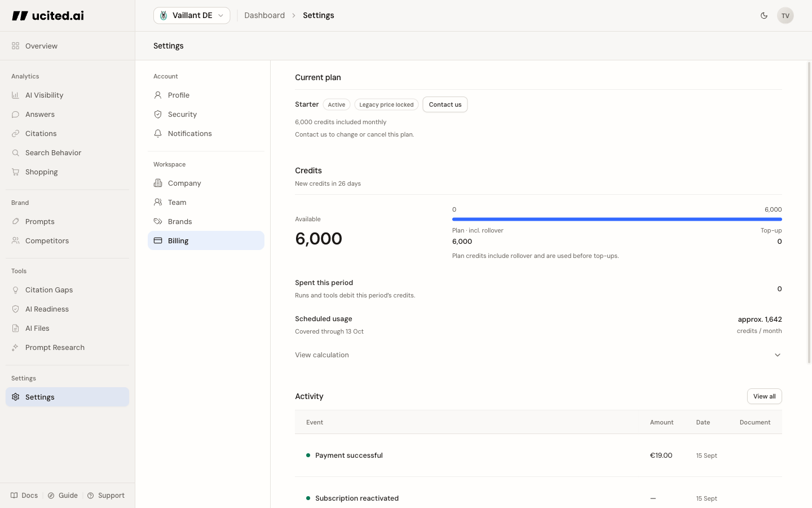
Task: Select Shopping in sidebar
Action: point(67,172)
